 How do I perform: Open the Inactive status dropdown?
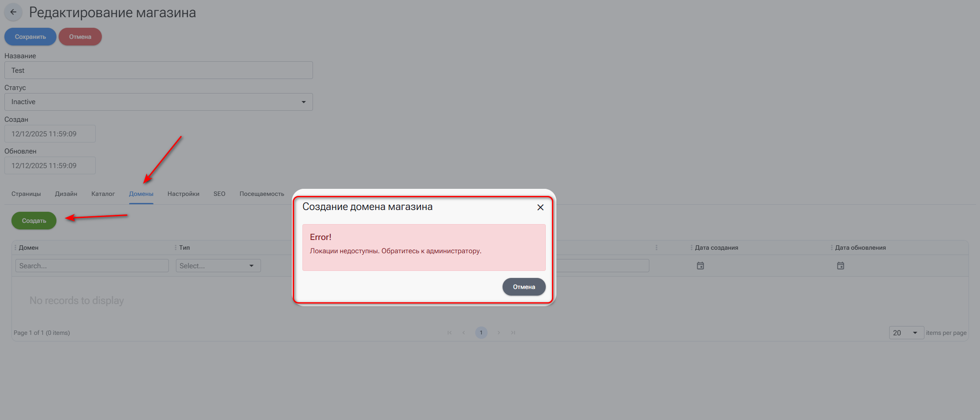click(158, 102)
